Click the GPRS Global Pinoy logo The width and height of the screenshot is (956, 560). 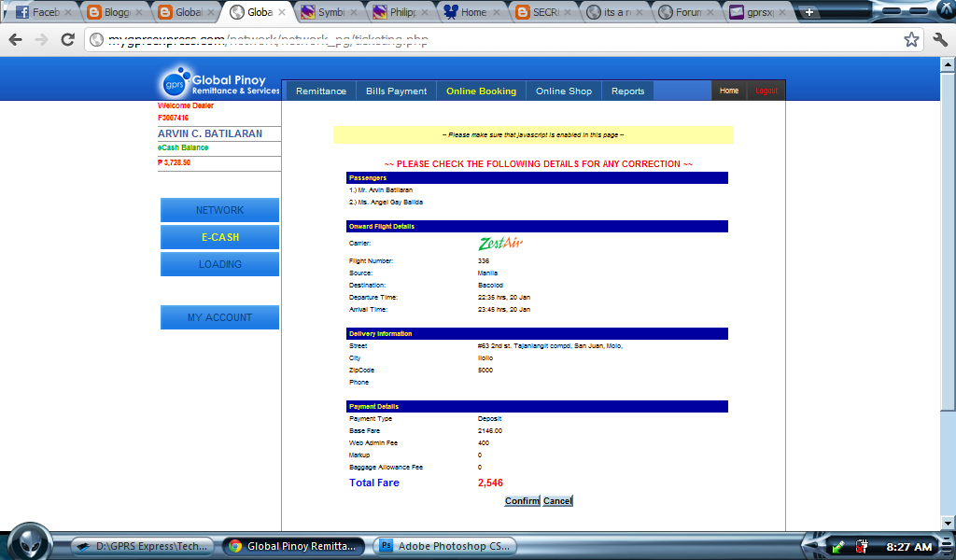pyautogui.click(x=220, y=82)
